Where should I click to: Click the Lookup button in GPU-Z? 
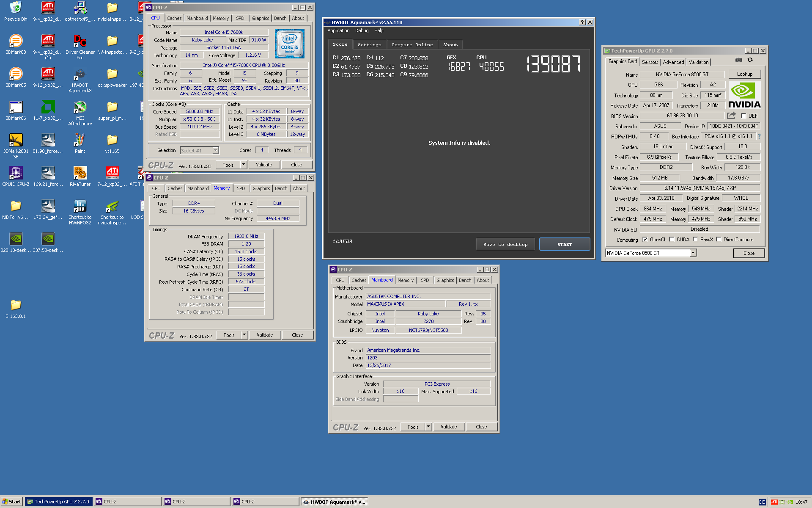coord(744,74)
